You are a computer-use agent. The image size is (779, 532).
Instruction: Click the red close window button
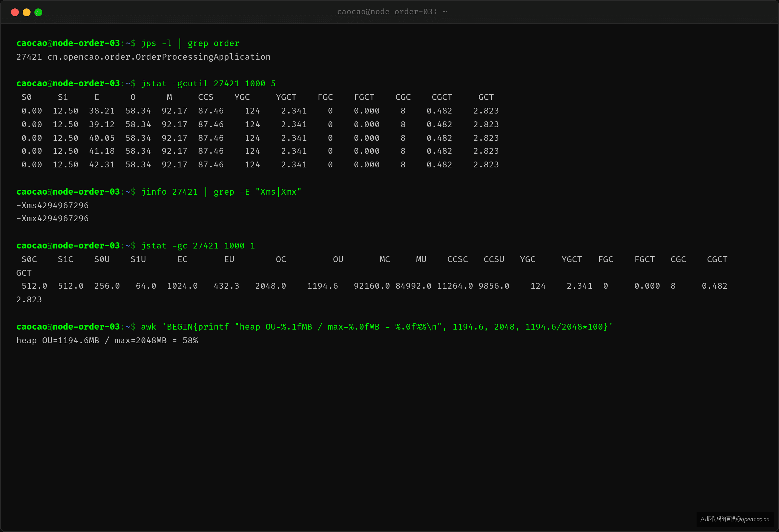(x=15, y=12)
